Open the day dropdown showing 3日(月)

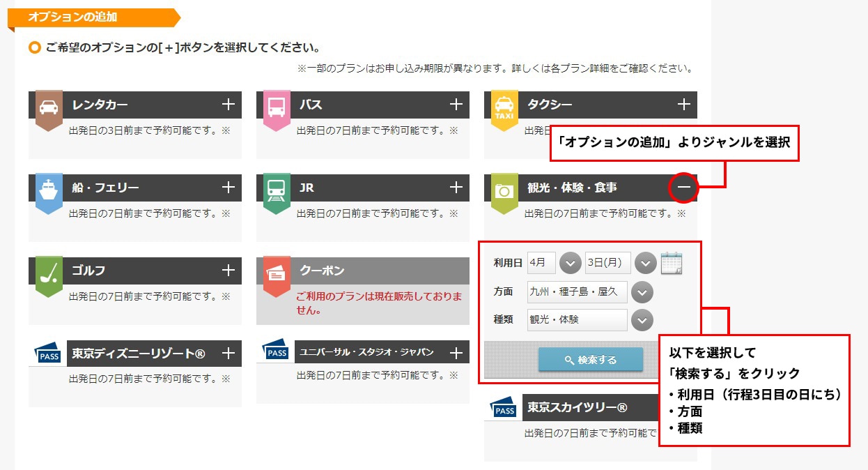(645, 264)
